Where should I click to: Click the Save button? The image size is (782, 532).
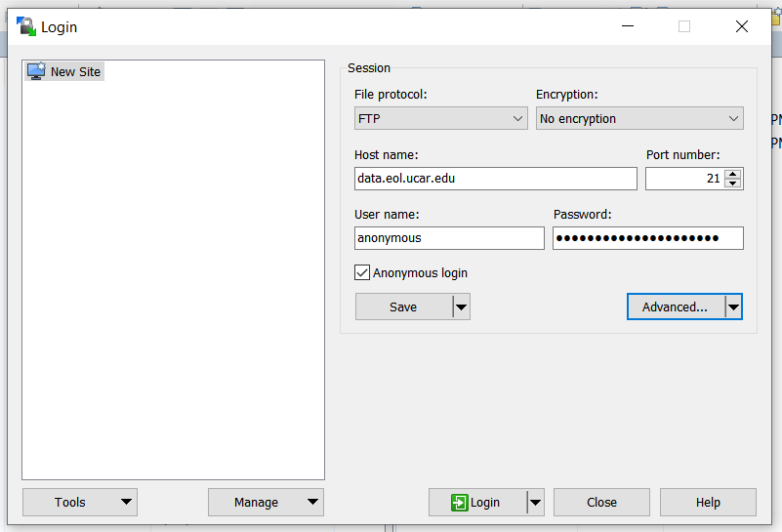click(x=404, y=307)
